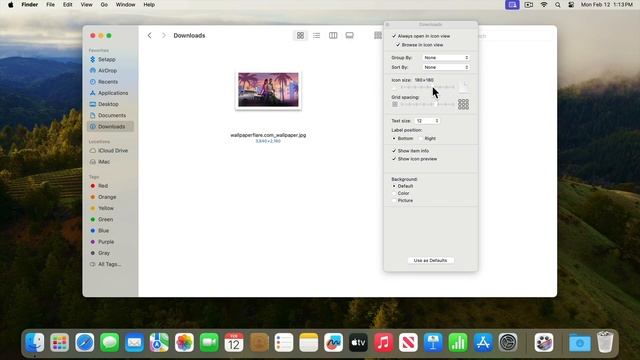This screenshot has width=640, height=360.
Task: Open the Downloads stack in the Dock
Action: point(580,342)
